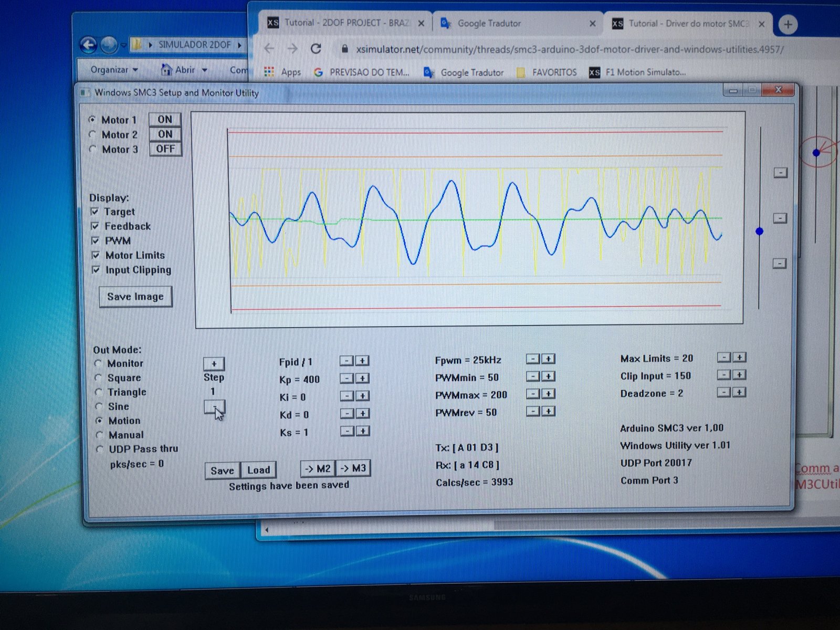
Task: Uncheck the Feedback display checkbox
Action: pyautogui.click(x=95, y=226)
